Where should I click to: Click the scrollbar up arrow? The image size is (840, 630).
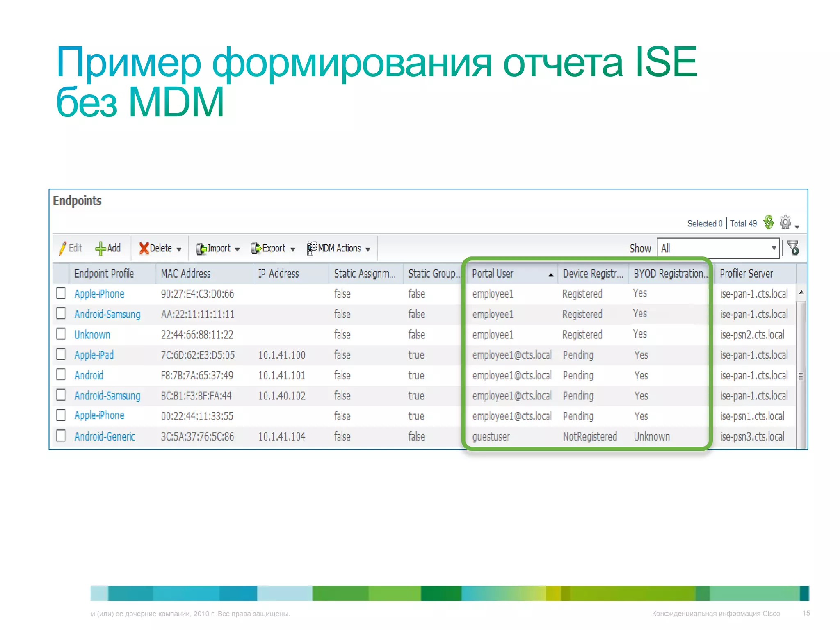(801, 292)
